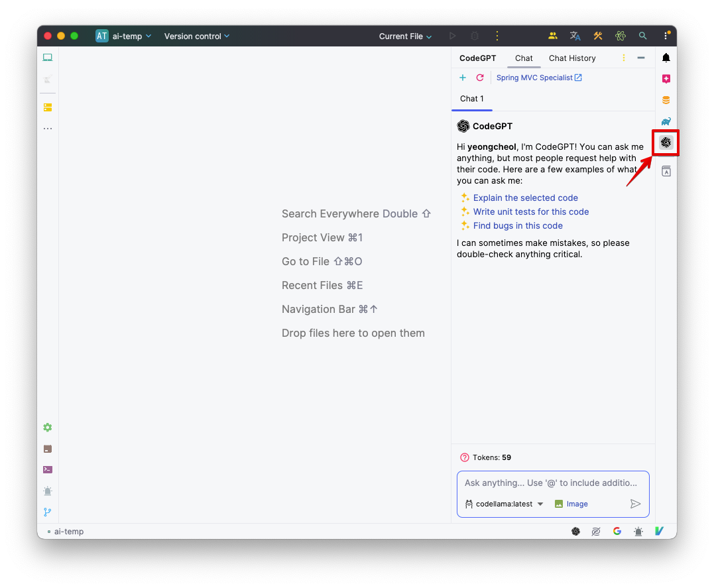The height and width of the screenshot is (588, 714).
Task: Click the Debug bug button
Action: click(475, 36)
